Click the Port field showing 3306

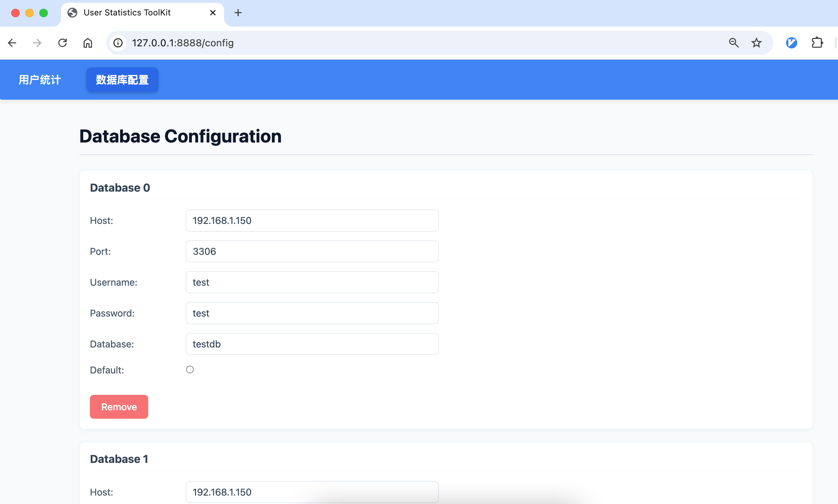(x=312, y=252)
